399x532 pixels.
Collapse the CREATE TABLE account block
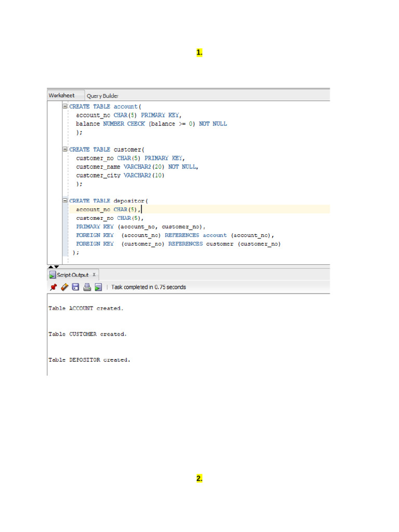click(x=65, y=107)
